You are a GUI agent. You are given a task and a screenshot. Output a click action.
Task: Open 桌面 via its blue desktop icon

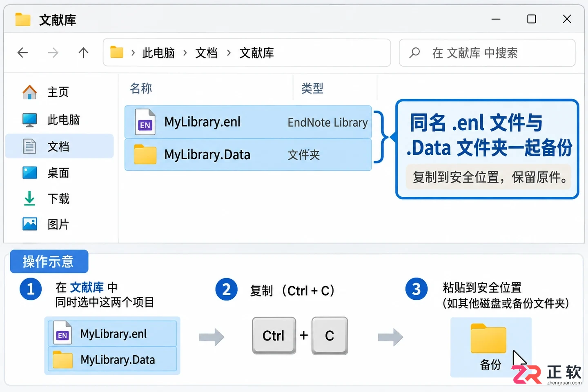pos(29,173)
